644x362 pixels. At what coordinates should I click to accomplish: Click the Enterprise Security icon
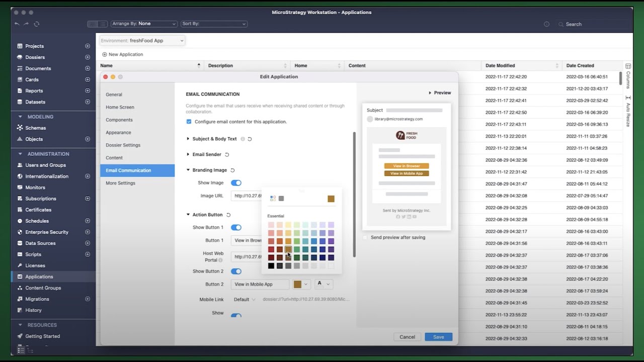point(20,232)
